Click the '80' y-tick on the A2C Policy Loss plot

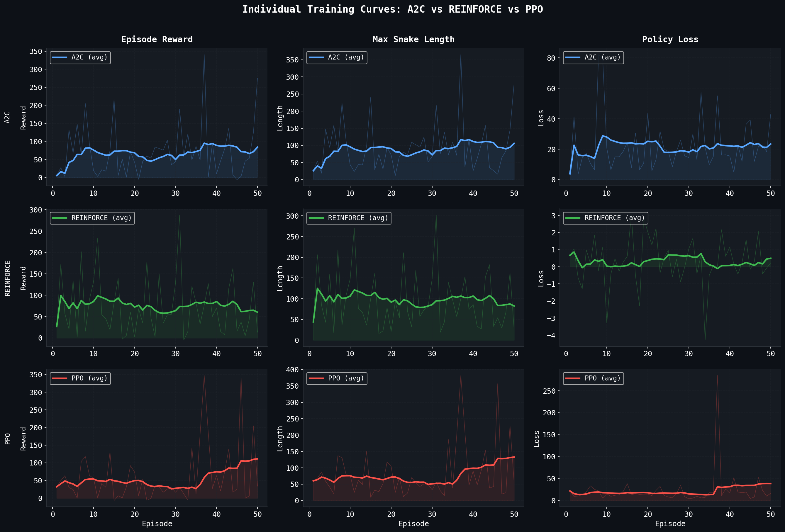(551, 58)
